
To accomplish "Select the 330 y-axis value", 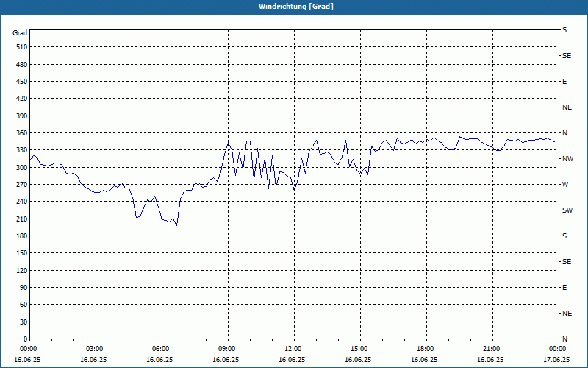I will click(x=22, y=150).
